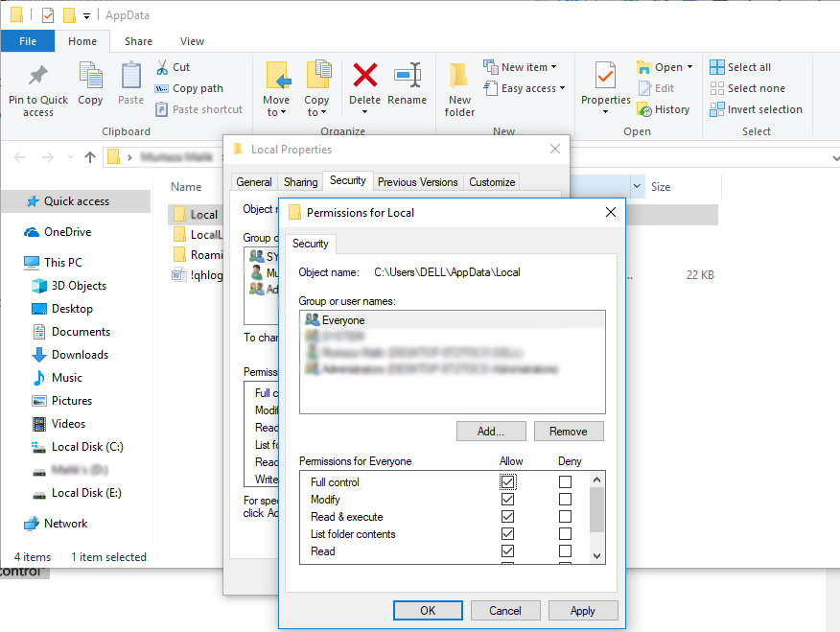The image size is (840, 632).
Task: Click Remove button for selected user
Action: point(569,432)
